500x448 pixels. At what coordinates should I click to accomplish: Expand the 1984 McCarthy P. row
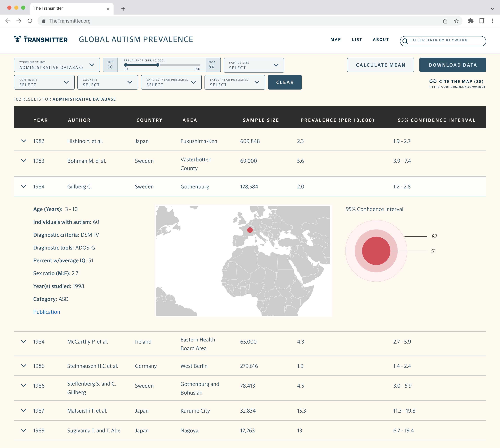click(x=24, y=341)
